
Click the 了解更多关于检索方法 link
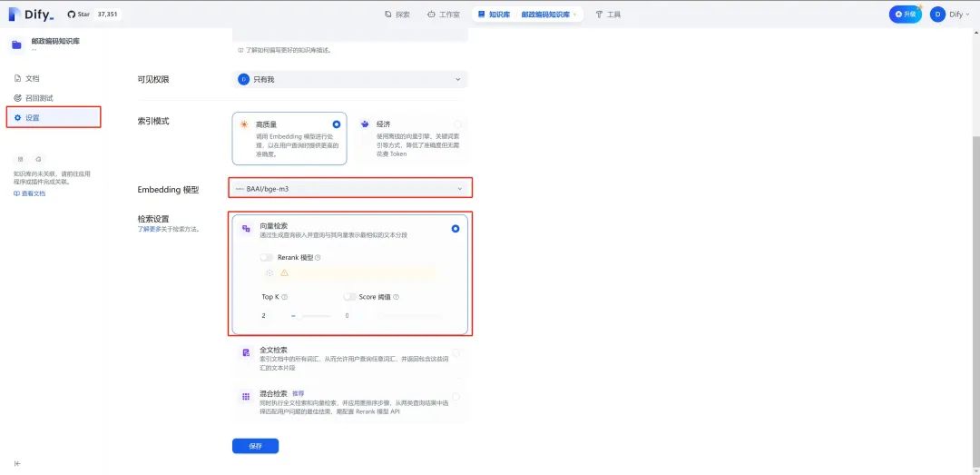pos(168,229)
